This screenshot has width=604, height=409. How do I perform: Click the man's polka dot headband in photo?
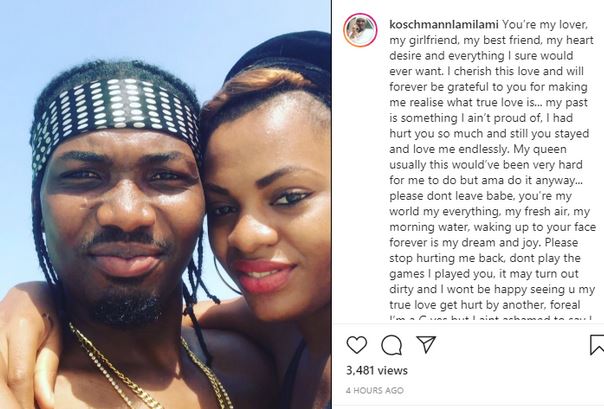[x=114, y=114]
